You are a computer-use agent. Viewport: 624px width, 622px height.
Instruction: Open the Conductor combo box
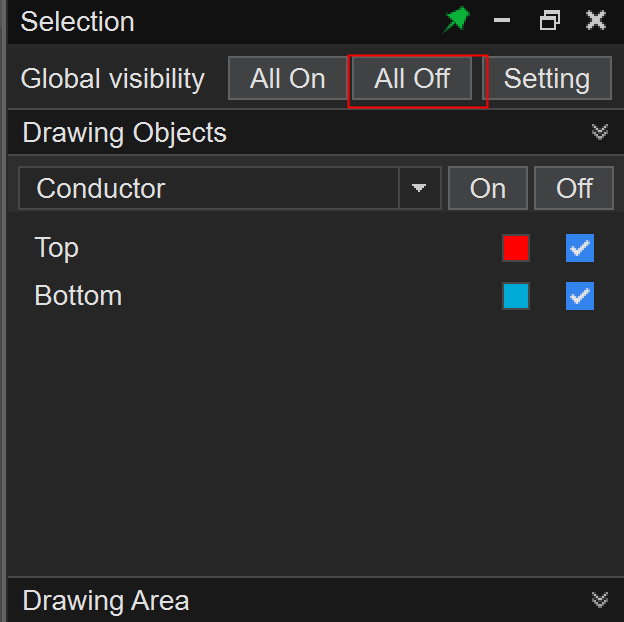pos(210,188)
